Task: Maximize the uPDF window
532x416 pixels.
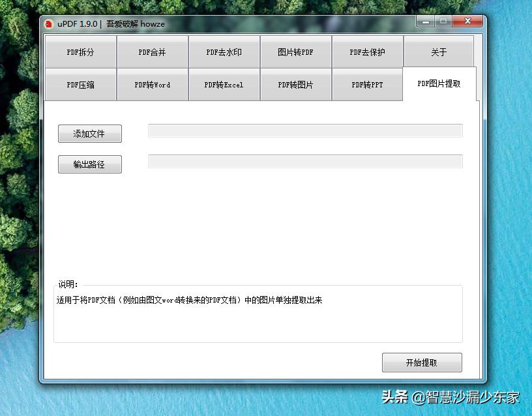Action: pyautogui.click(x=446, y=21)
